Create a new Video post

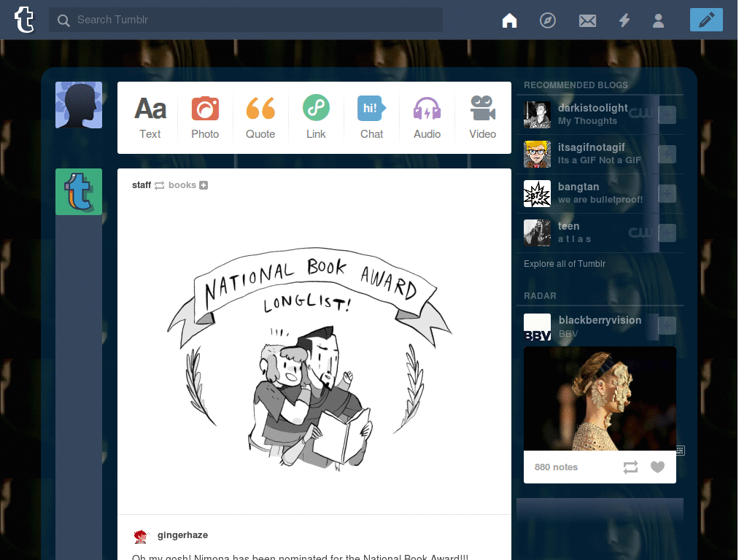(x=483, y=117)
